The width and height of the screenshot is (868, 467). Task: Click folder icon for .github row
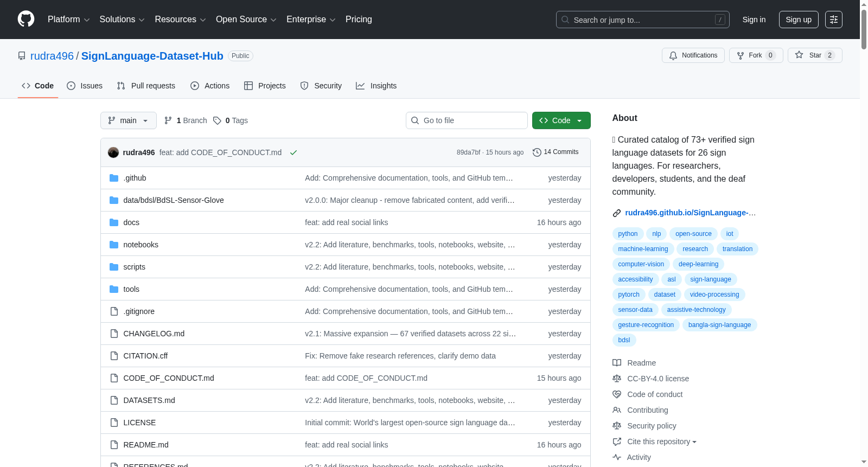(x=114, y=178)
